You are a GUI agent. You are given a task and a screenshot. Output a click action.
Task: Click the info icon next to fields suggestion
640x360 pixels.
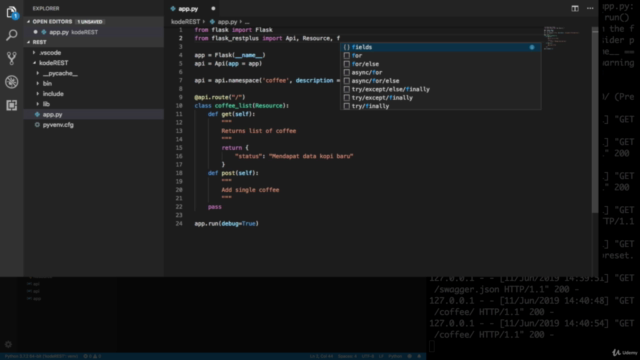pos(532,47)
